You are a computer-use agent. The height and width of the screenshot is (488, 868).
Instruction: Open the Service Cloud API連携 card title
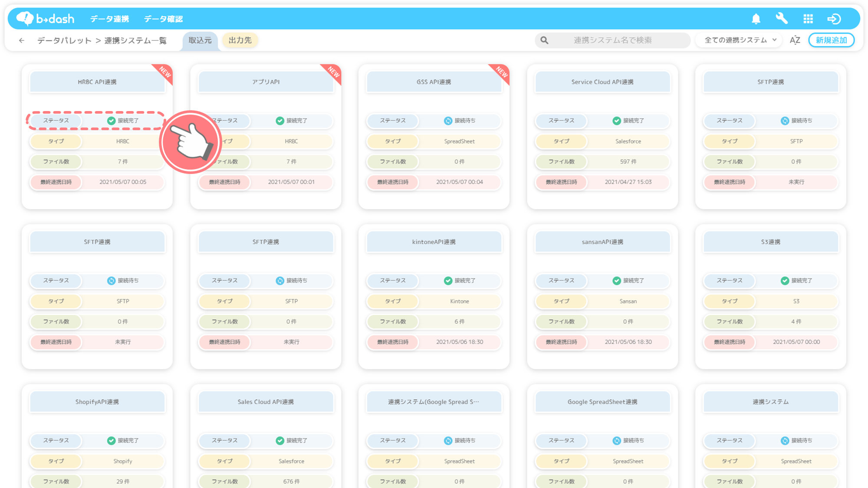602,82
